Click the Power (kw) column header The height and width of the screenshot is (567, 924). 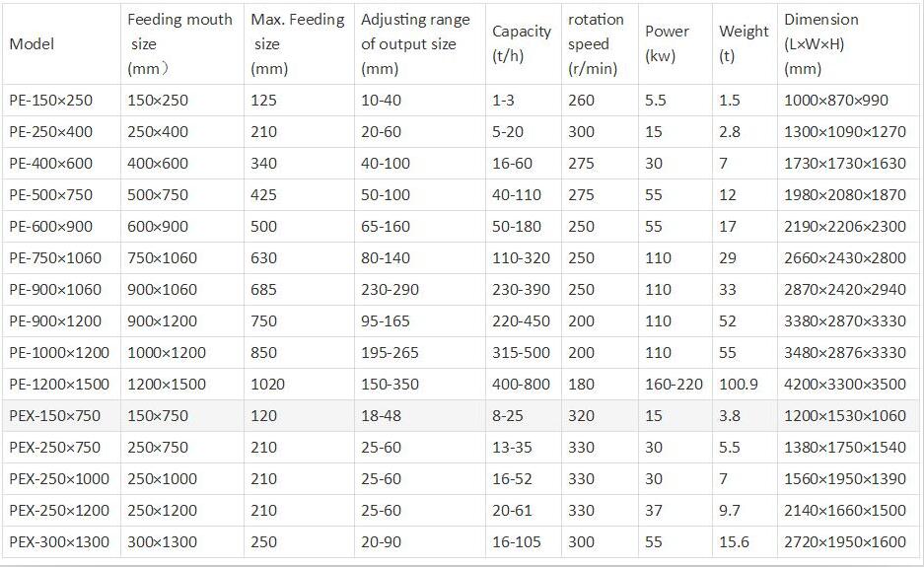(675, 43)
